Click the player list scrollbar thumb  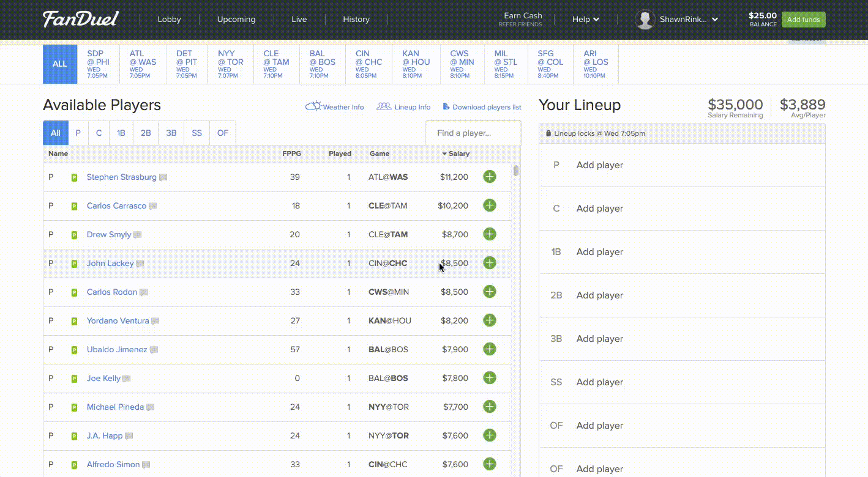[516, 171]
